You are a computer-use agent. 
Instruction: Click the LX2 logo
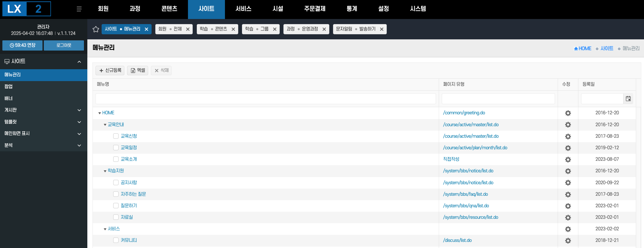27,9
